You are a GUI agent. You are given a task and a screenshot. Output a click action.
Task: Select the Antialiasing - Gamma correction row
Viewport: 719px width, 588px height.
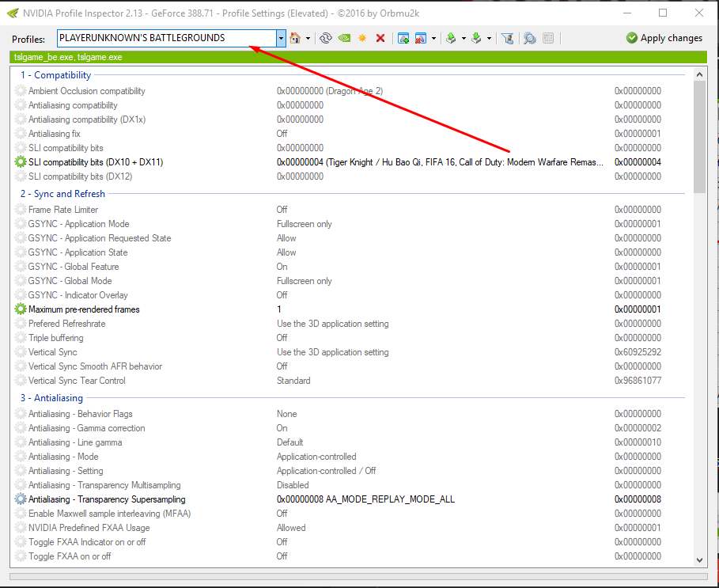(350, 428)
